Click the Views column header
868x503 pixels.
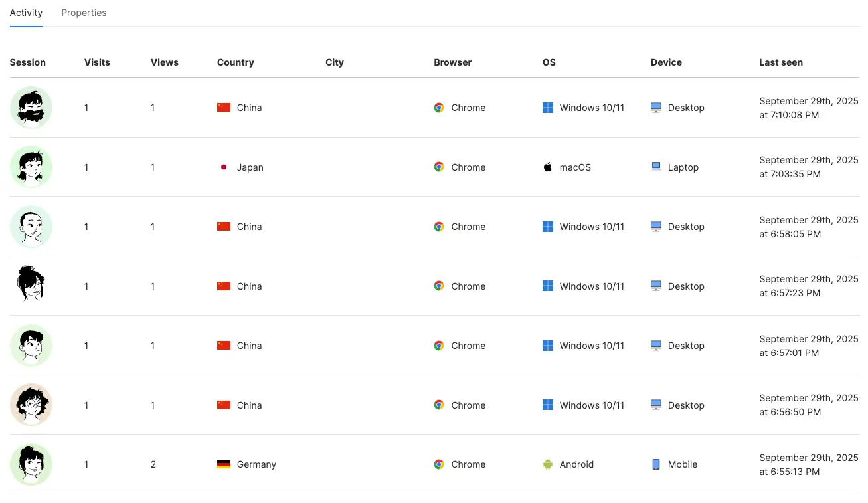165,62
